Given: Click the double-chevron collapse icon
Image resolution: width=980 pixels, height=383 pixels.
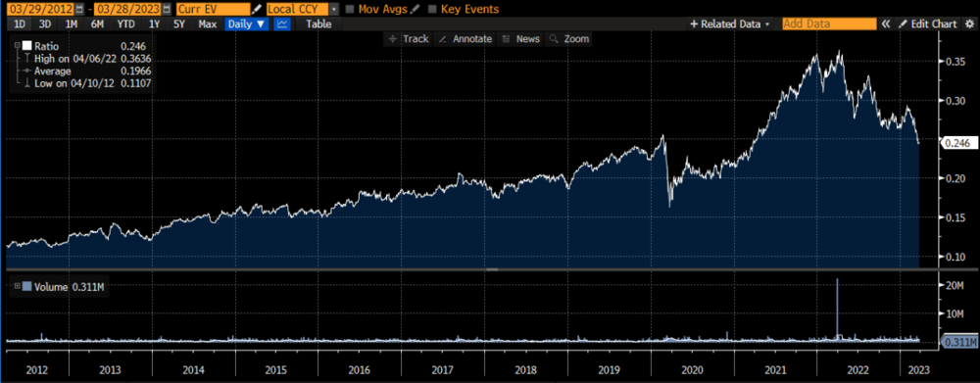Looking at the screenshot, I should [x=886, y=24].
